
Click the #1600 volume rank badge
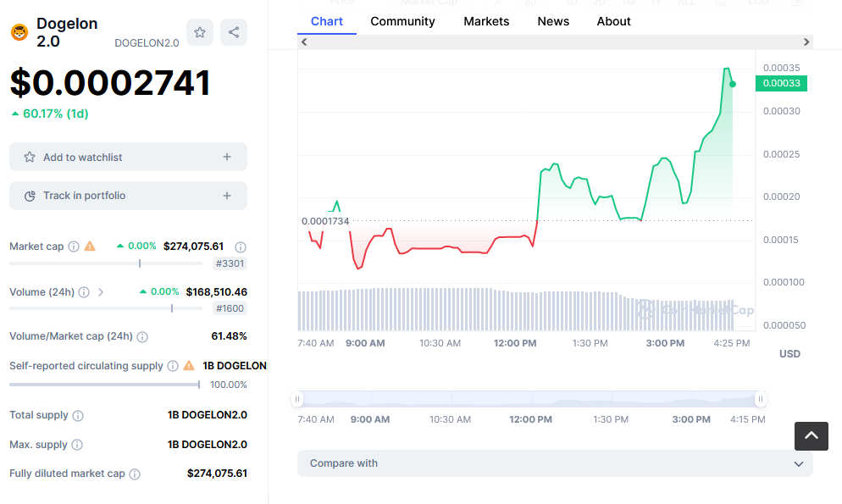pyautogui.click(x=230, y=308)
